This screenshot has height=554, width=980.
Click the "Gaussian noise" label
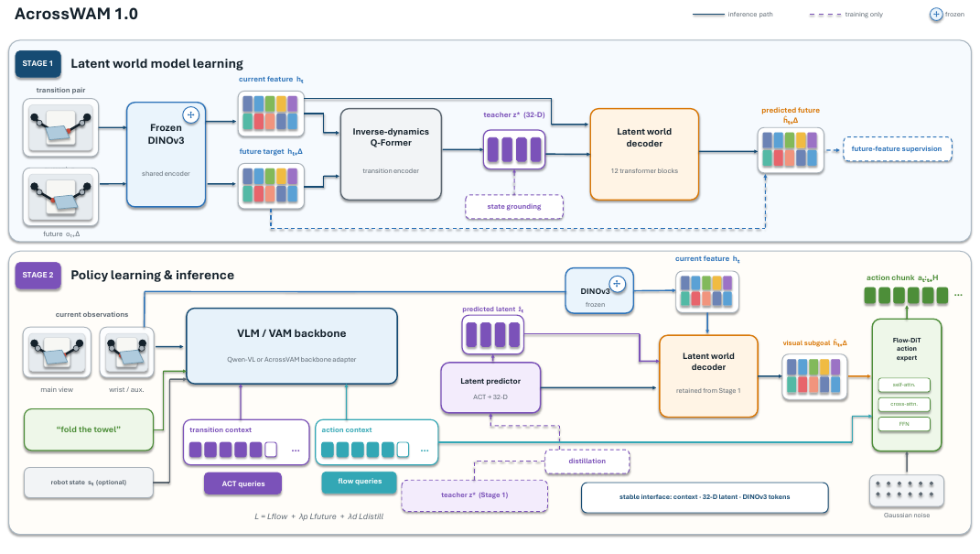[906, 516]
